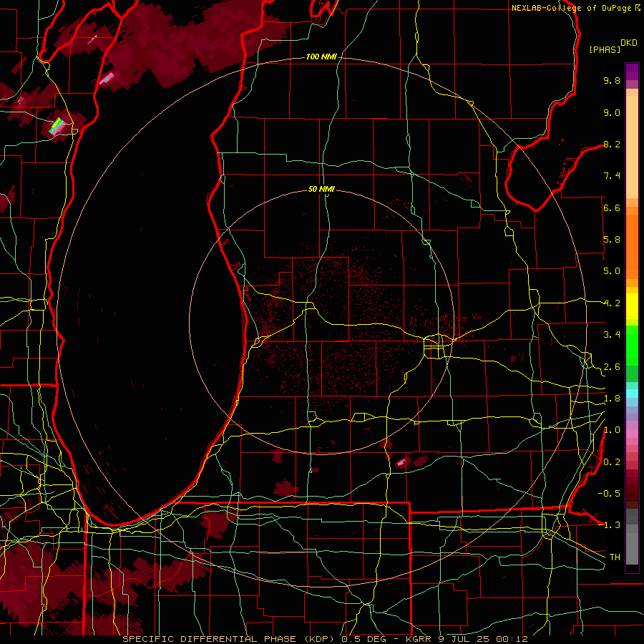Select the 2.6 value on the scale
Viewport: 644px width, 644px height.
[612, 367]
